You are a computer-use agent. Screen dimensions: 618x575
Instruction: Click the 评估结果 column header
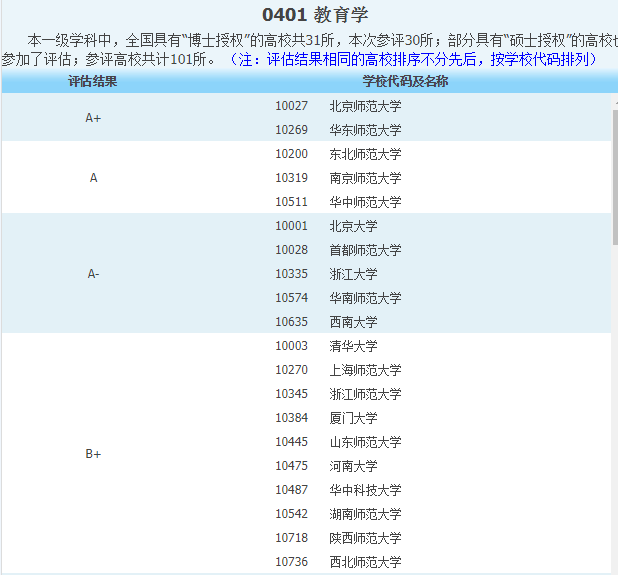click(x=93, y=81)
